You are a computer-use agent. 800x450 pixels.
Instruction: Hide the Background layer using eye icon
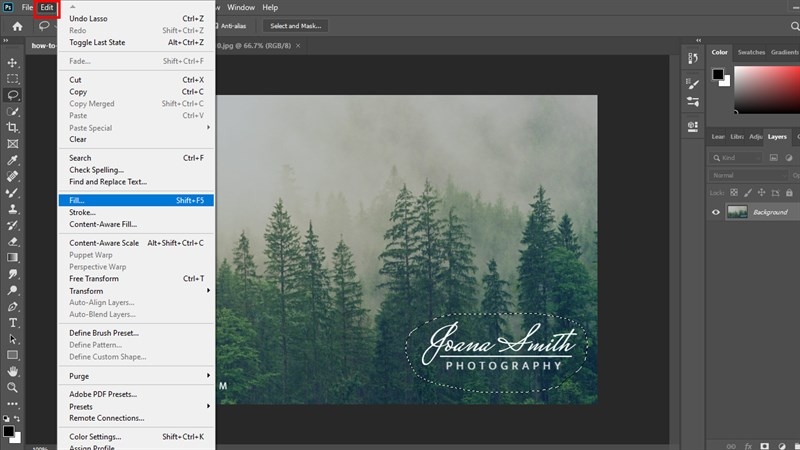pos(716,212)
